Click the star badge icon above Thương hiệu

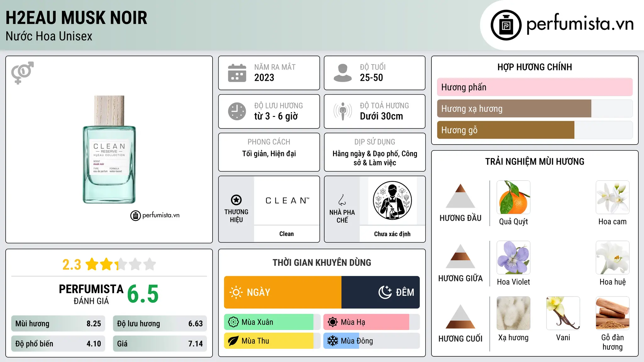(x=236, y=200)
